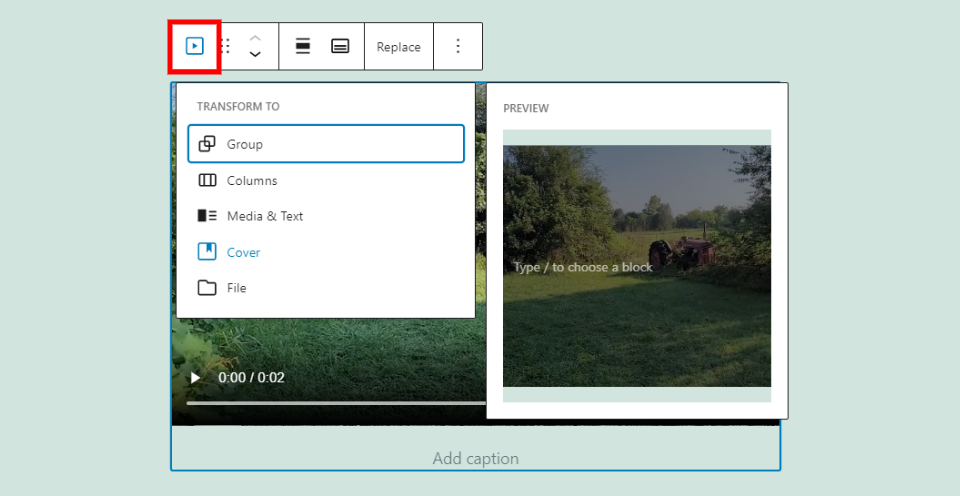Click the Add caption field

coord(475,459)
